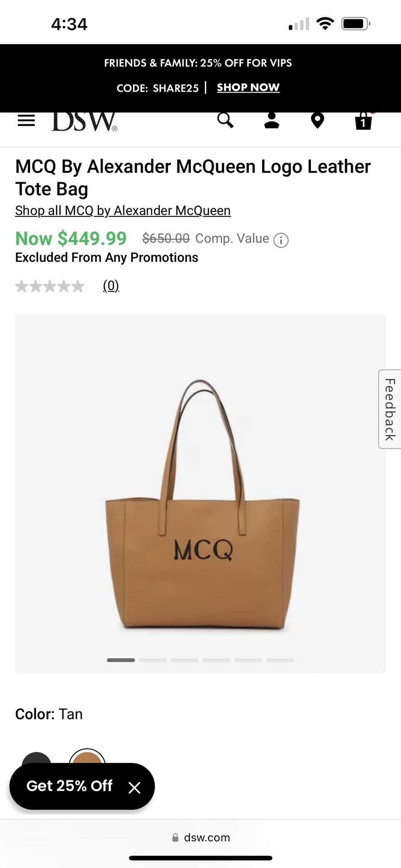Screen dimensions: 401x868
Task: Tap the dsw.com address bar
Action: (201, 838)
